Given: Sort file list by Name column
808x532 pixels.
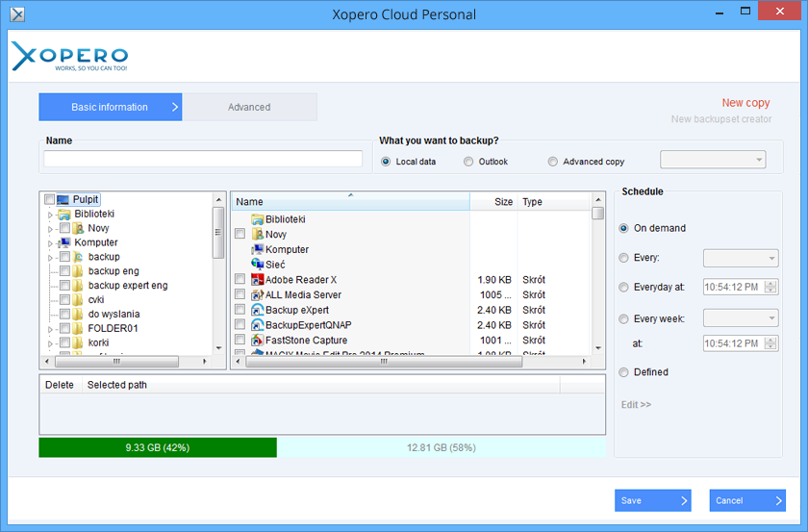Looking at the screenshot, I should point(350,202).
